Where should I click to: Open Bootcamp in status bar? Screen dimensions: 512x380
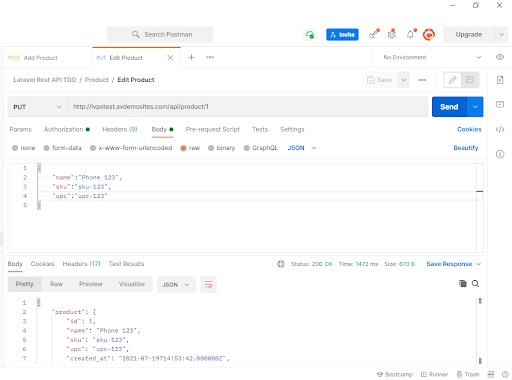tap(394, 374)
